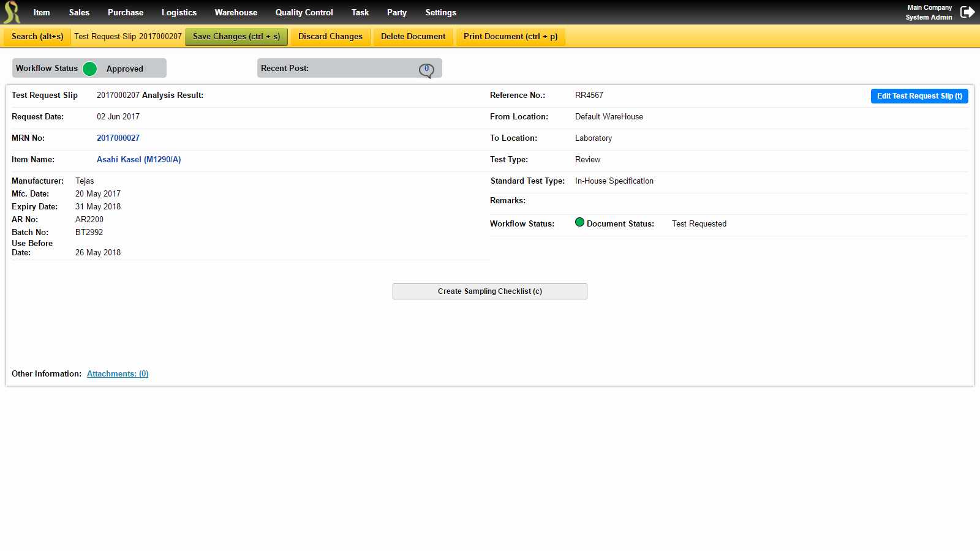
Task: Click Edit Test Request Slip
Action: click(x=919, y=96)
